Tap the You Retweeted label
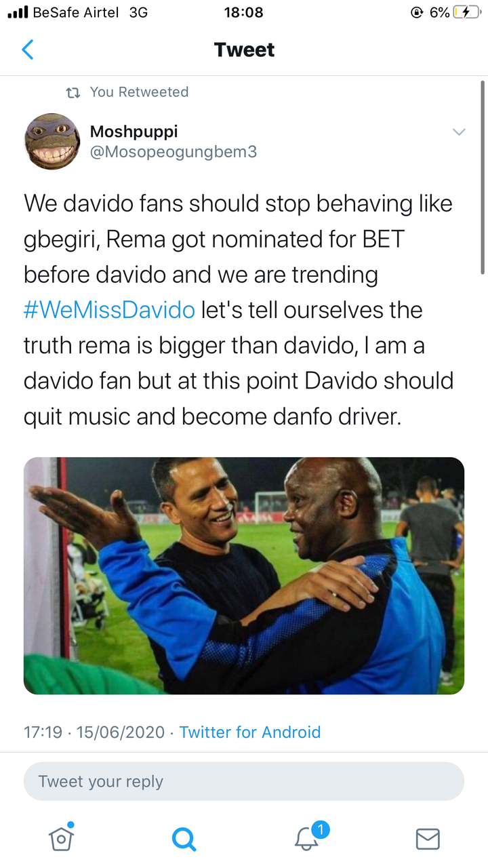488x868 pixels. click(139, 92)
